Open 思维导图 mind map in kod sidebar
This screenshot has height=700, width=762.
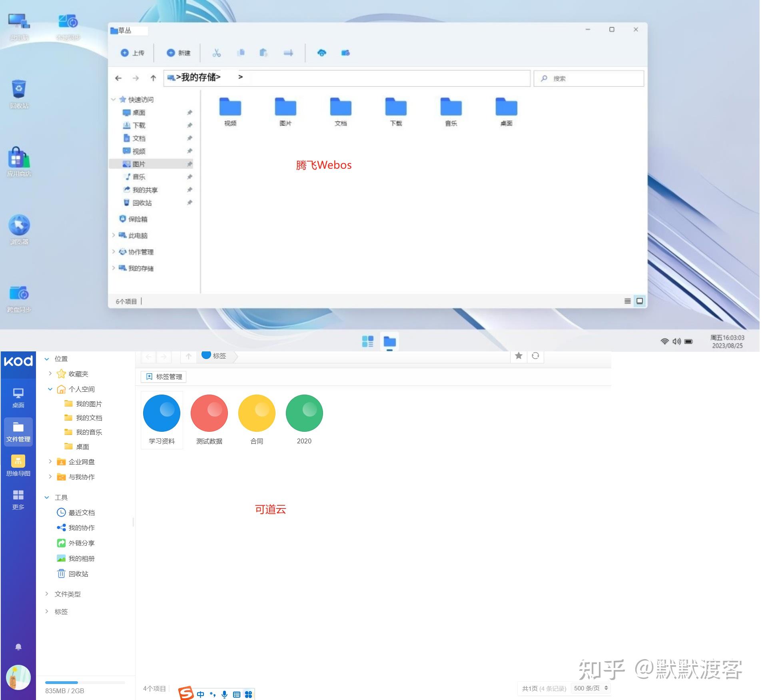(18, 465)
